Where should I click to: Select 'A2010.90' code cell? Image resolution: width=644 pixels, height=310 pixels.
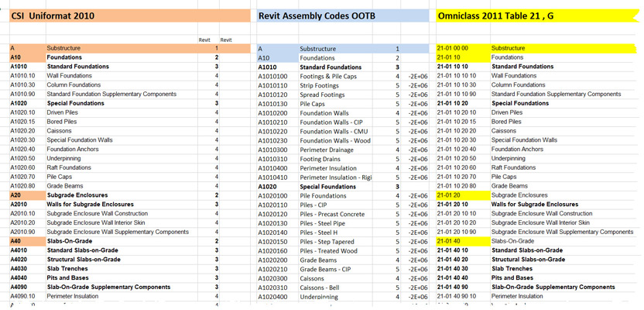28,232
